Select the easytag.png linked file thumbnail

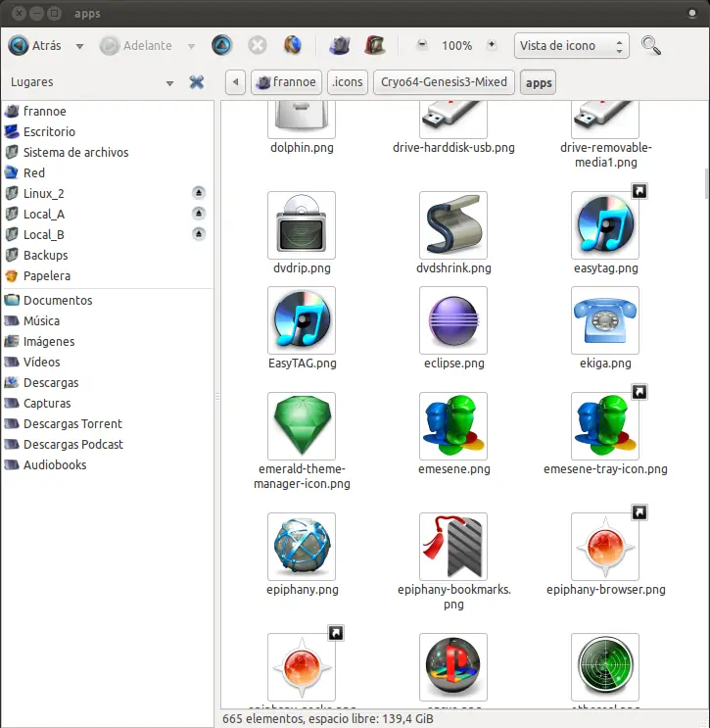(605, 225)
